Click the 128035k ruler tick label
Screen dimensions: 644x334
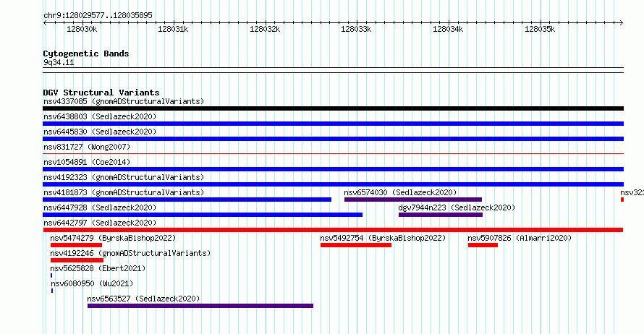click(x=540, y=29)
